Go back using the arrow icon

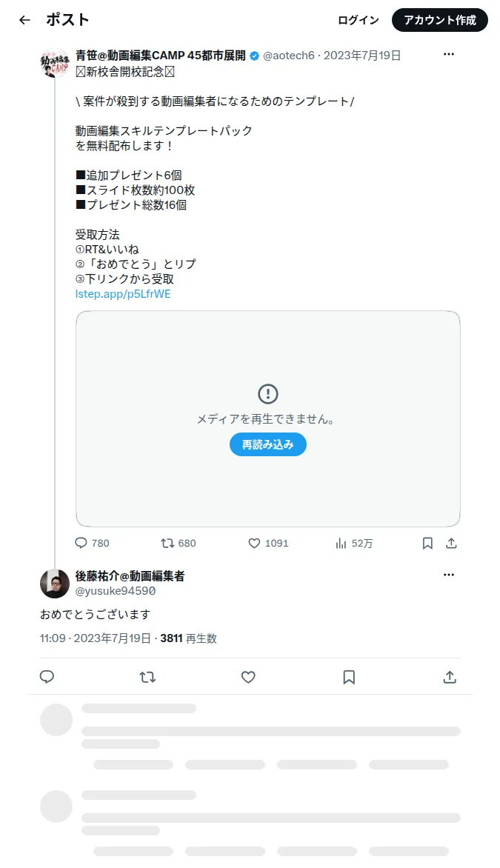tap(24, 20)
